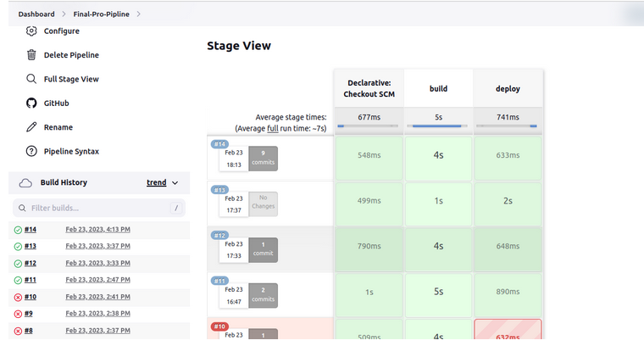Select the 4s build cell for #14
The image size is (644, 346).
pyautogui.click(x=438, y=159)
